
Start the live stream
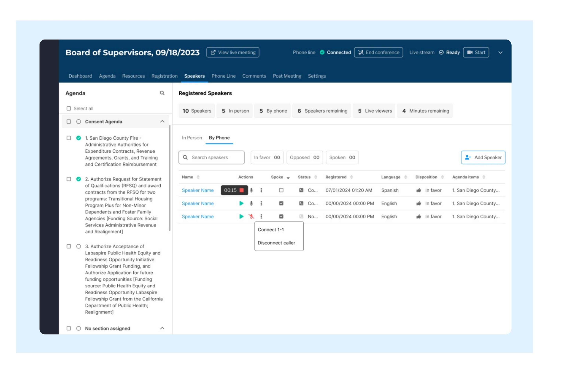(476, 52)
